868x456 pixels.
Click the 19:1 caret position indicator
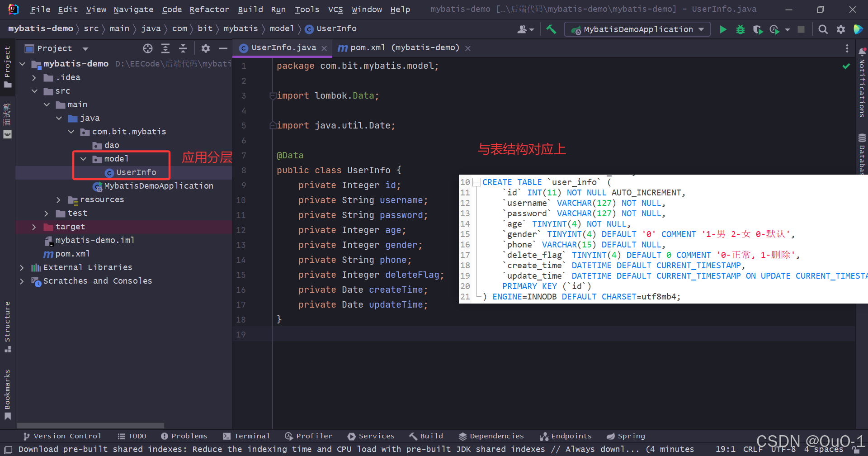[725, 449]
